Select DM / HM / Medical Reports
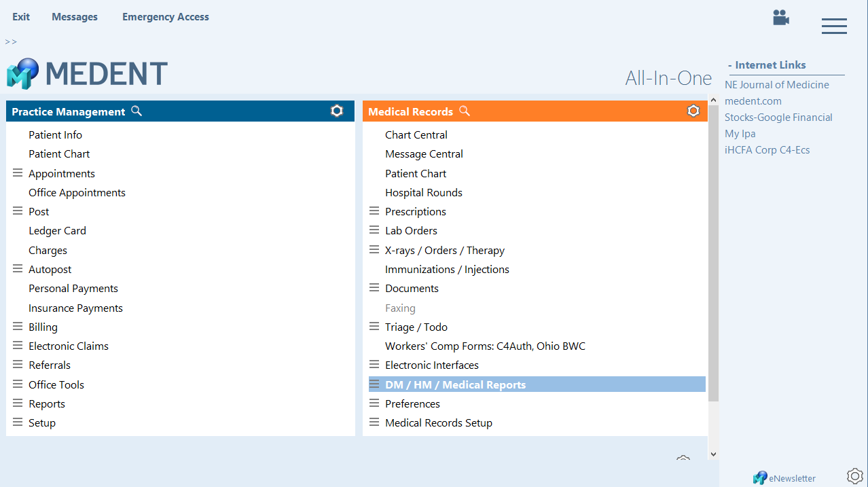 point(455,384)
